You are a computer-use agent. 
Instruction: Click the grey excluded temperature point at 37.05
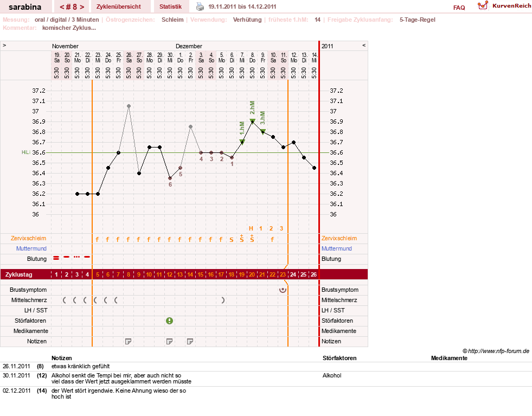point(129,106)
